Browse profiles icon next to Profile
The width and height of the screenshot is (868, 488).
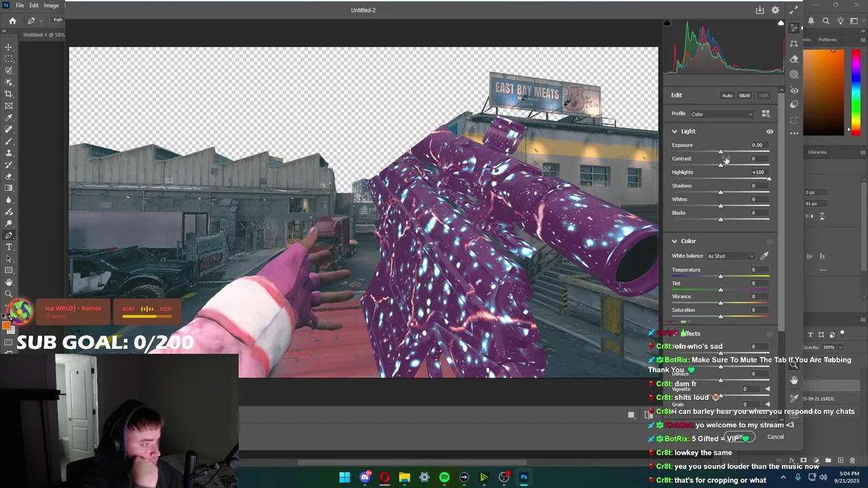[x=766, y=114]
